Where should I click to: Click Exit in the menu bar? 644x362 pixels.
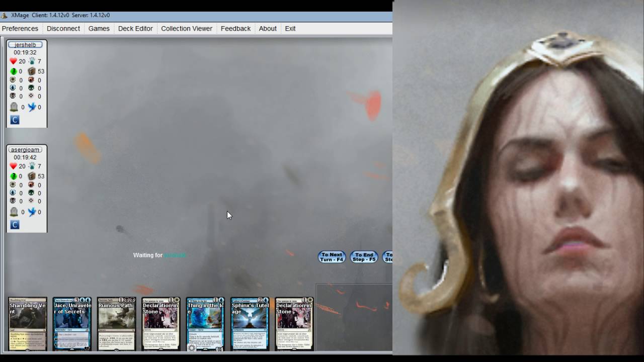pyautogui.click(x=290, y=29)
